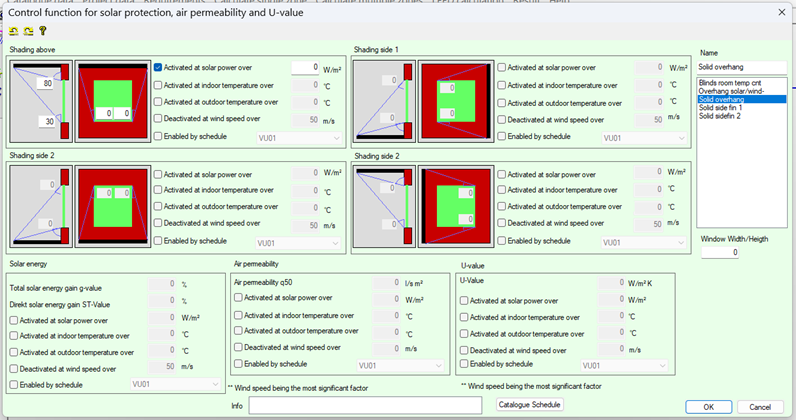
Task: Uncheck Shading above 'Activated at solar power over'
Action: (x=159, y=68)
